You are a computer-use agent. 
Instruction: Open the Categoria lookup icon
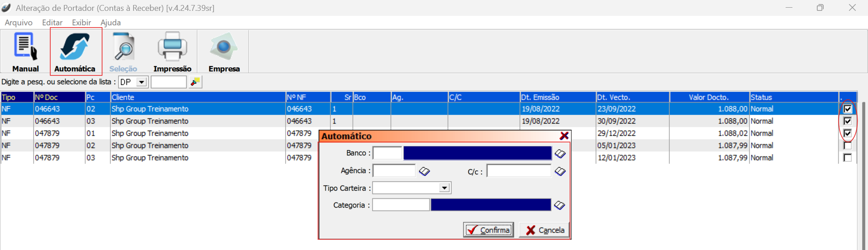[559, 205]
